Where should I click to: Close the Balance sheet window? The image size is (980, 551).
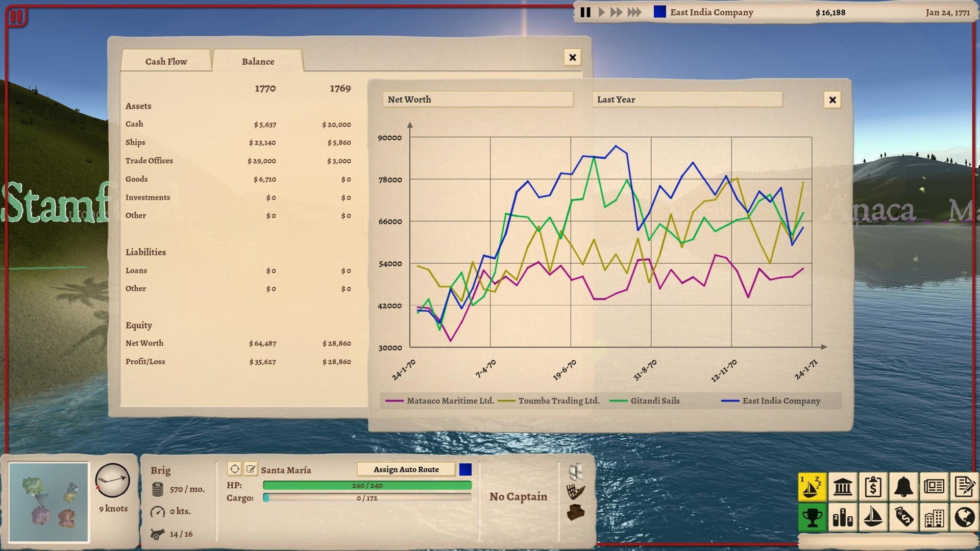point(573,57)
